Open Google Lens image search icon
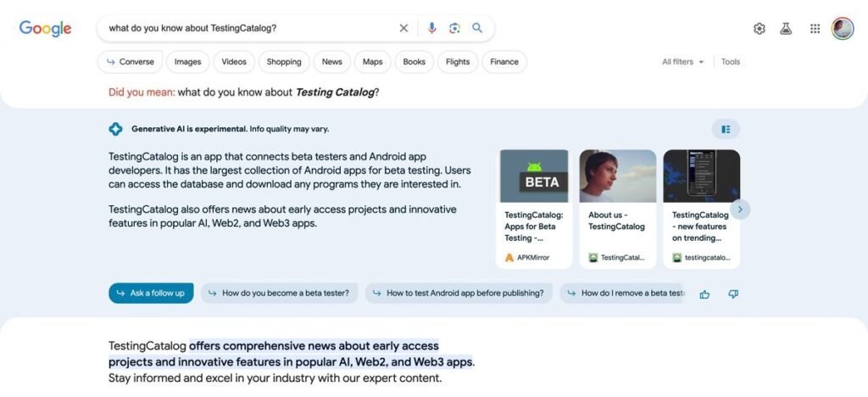The height and width of the screenshot is (397, 868). click(x=454, y=28)
